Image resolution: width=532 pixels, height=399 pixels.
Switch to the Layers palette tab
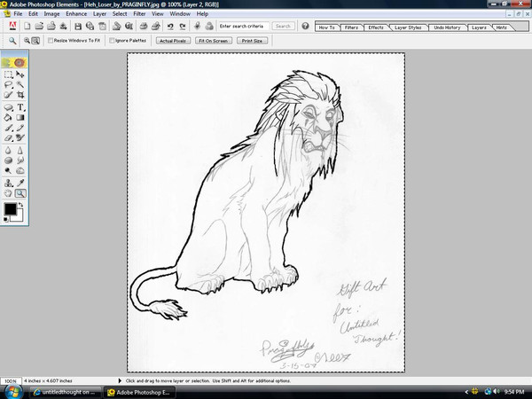click(x=479, y=27)
